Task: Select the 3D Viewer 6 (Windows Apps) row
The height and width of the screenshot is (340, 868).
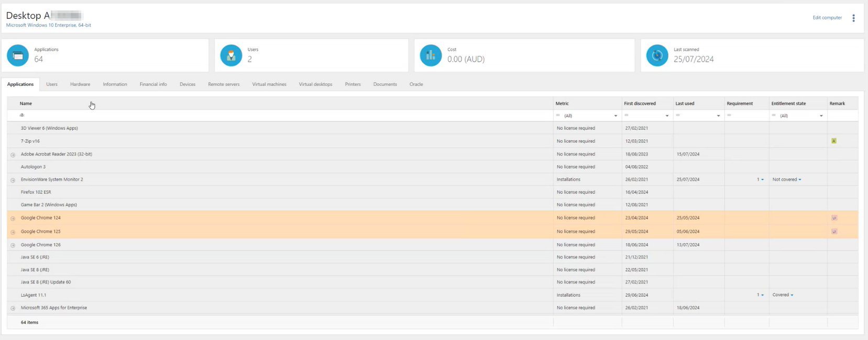Action: pyautogui.click(x=433, y=128)
